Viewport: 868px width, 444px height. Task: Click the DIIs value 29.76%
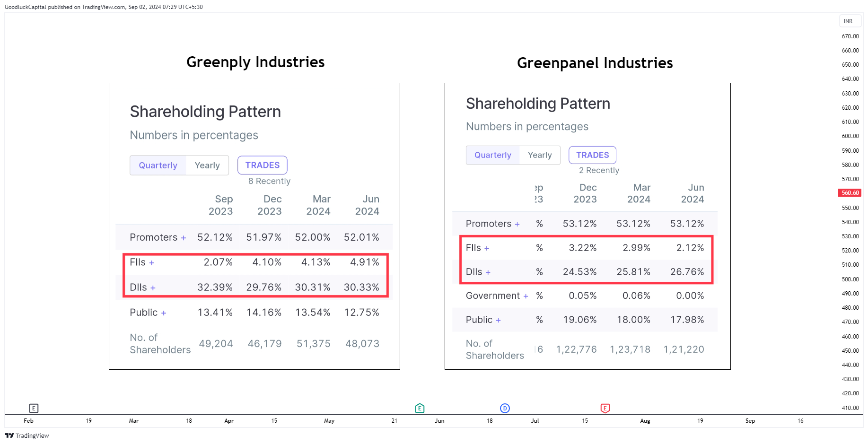click(x=264, y=287)
